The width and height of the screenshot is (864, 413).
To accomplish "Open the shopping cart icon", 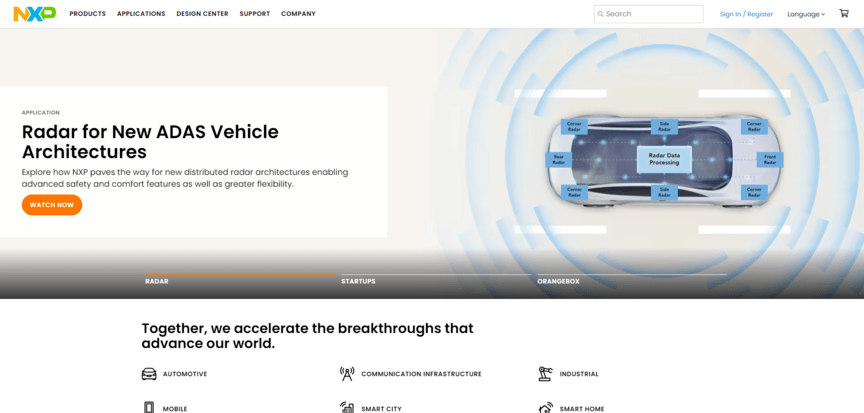I will [x=844, y=13].
